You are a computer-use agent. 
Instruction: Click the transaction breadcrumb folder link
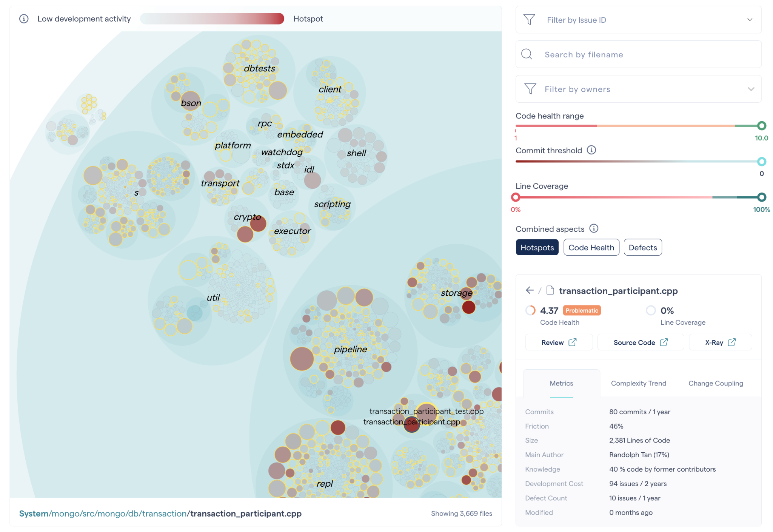(164, 513)
